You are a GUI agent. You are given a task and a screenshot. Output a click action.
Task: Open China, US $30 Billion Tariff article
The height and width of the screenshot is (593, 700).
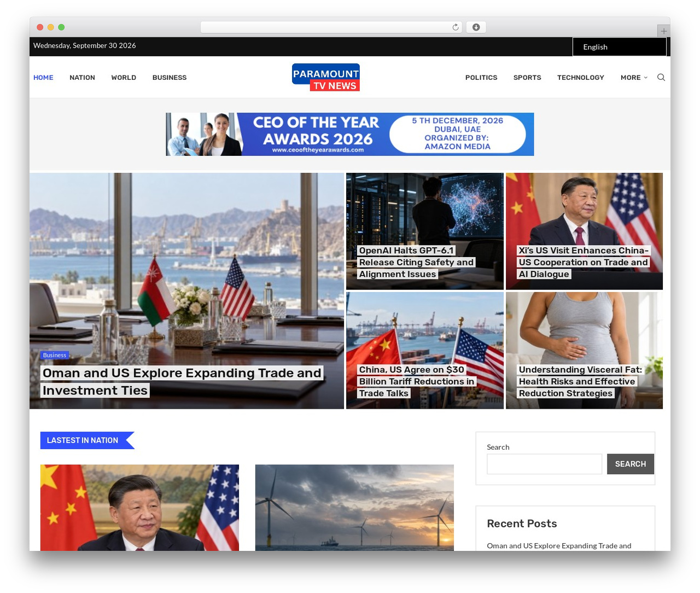pyautogui.click(x=417, y=381)
